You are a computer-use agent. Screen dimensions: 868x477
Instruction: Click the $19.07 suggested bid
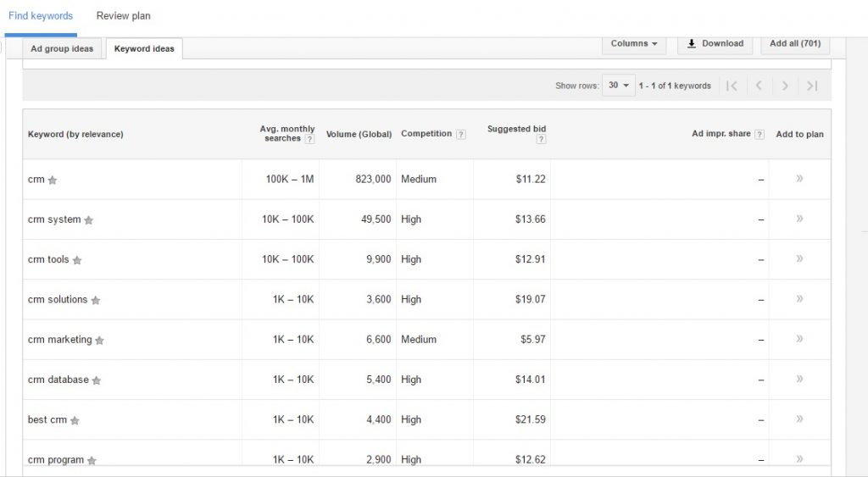(x=531, y=299)
